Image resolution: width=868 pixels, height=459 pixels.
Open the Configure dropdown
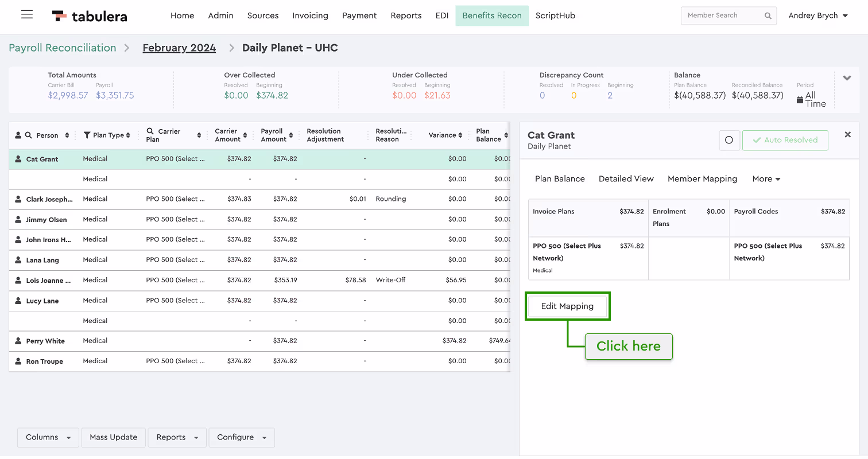(242, 437)
